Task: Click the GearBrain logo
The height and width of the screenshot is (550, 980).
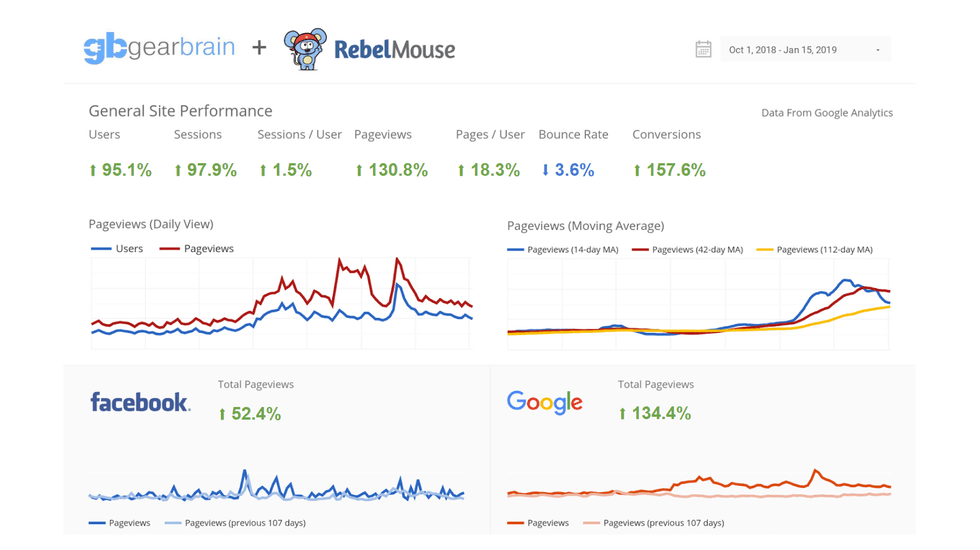Action: click(x=159, y=48)
